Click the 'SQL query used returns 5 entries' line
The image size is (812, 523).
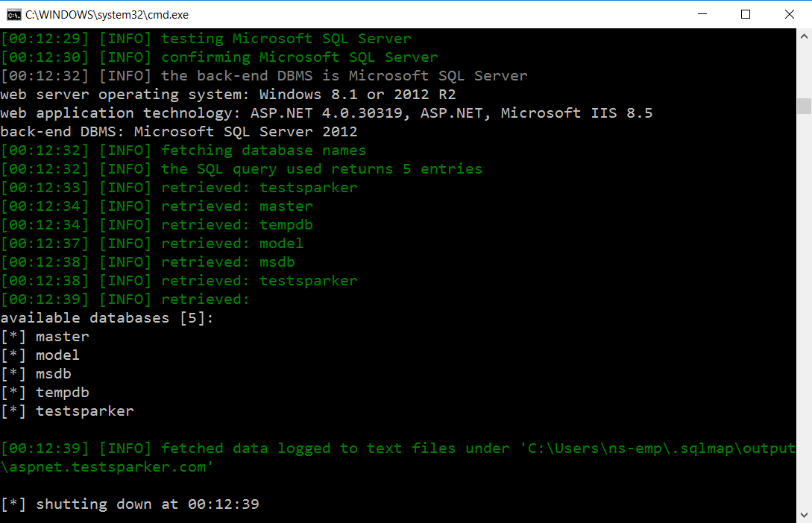pyautogui.click(x=321, y=169)
